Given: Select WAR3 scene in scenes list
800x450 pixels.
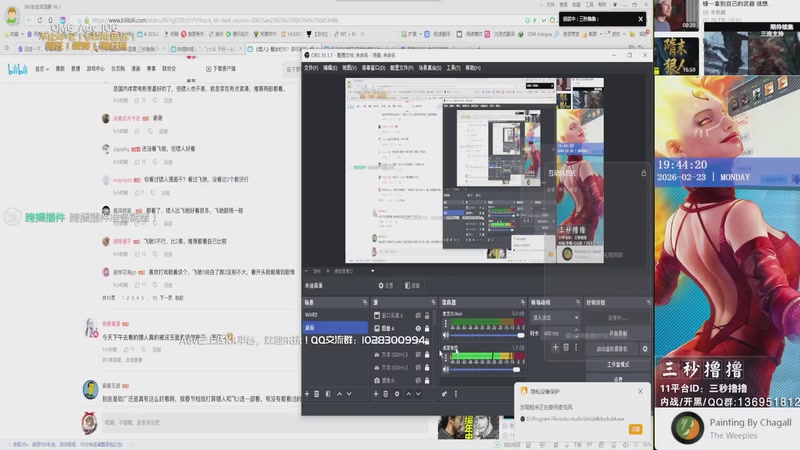Looking at the screenshot, I should (336, 315).
